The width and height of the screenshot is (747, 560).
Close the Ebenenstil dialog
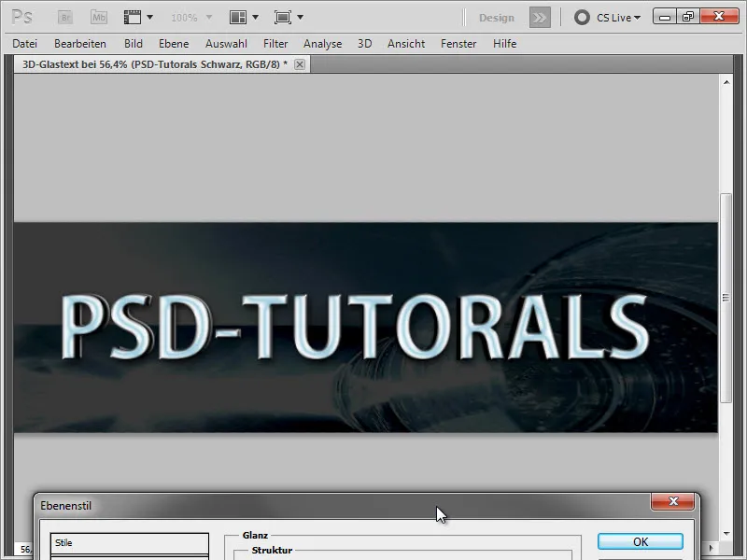(x=673, y=501)
